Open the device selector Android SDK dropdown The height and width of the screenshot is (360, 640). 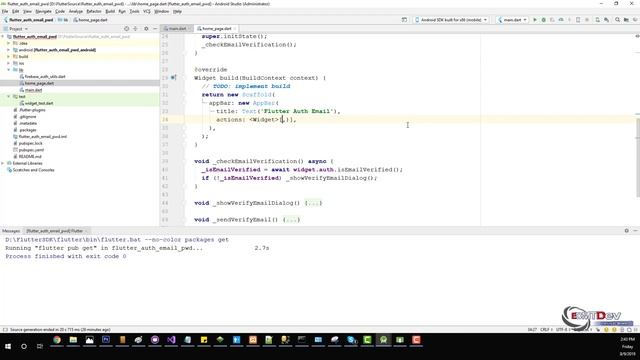(x=451, y=20)
